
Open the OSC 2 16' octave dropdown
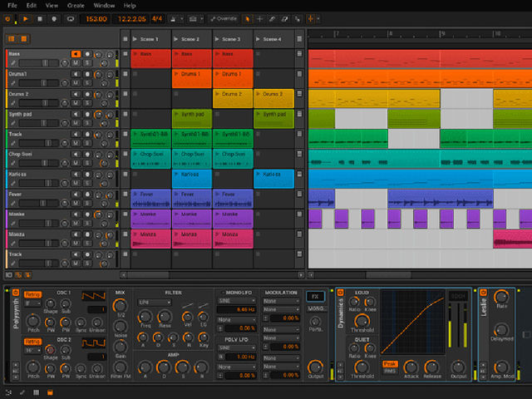(32, 350)
